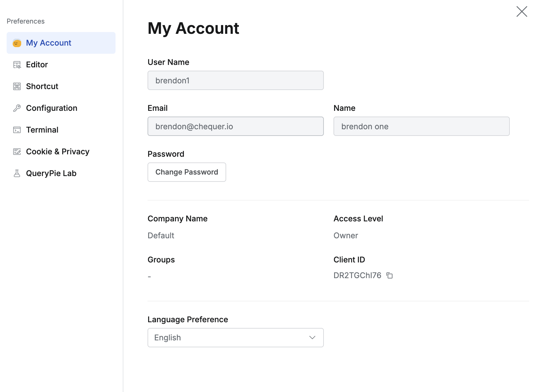Open the Language Preference dropdown

(235, 337)
